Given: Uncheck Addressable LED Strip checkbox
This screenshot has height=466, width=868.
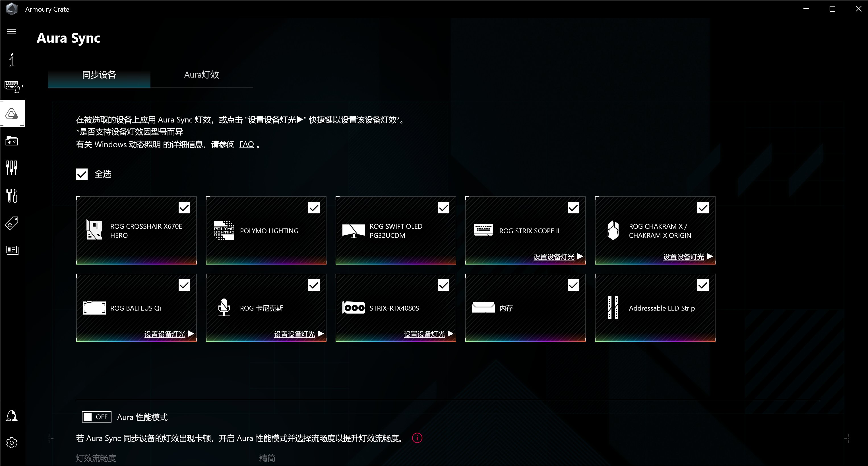Looking at the screenshot, I should point(703,285).
